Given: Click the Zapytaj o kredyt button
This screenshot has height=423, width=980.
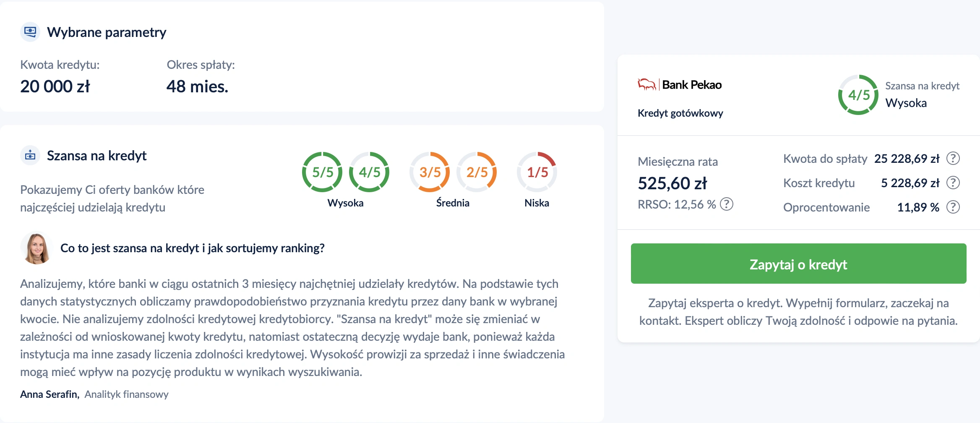Looking at the screenshot, I should 798,264.
